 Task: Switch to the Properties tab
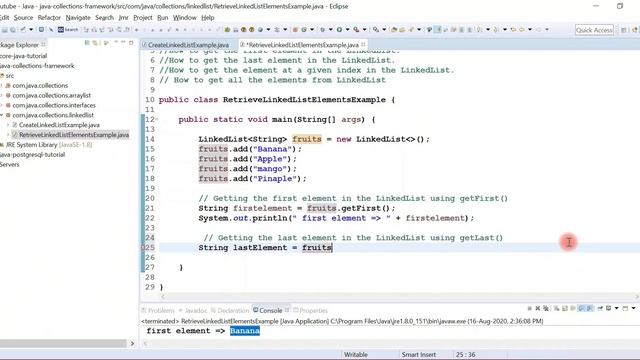click(x=310, y=310)
